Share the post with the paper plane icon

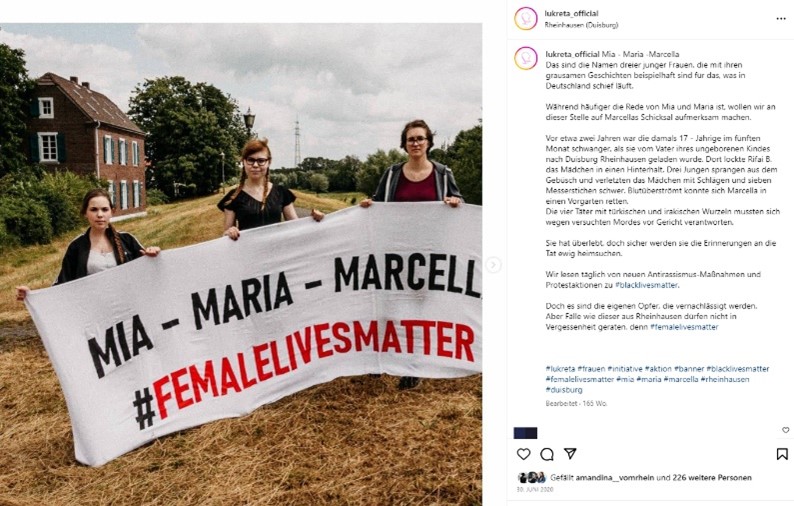[570, 454]
